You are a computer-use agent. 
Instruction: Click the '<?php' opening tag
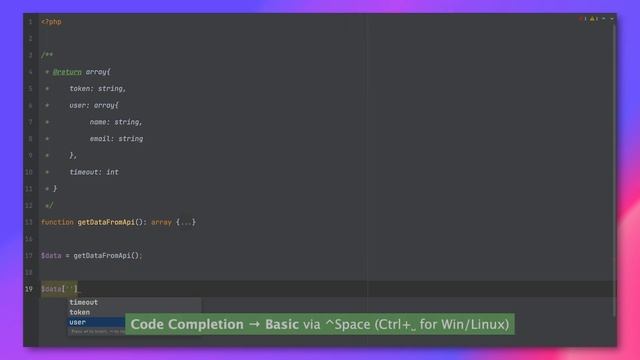pos(51,22)
